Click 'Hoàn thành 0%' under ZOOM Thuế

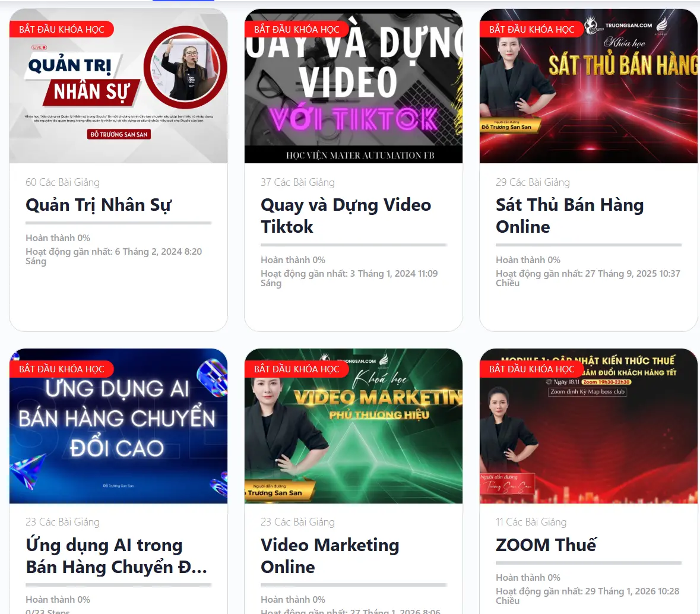tap(528, 578)
